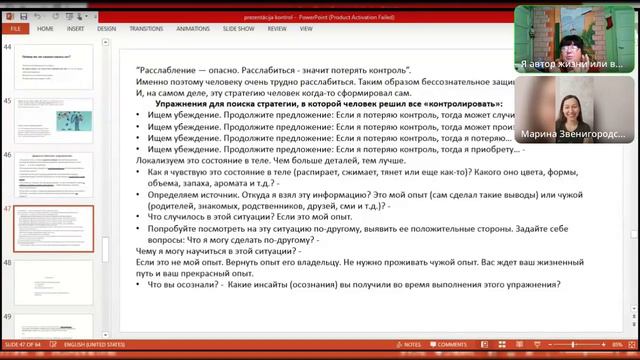The height and width of the screenshot is (360, 640).
Task: Select slide 48 thumbnail
Action: [53, 282]
